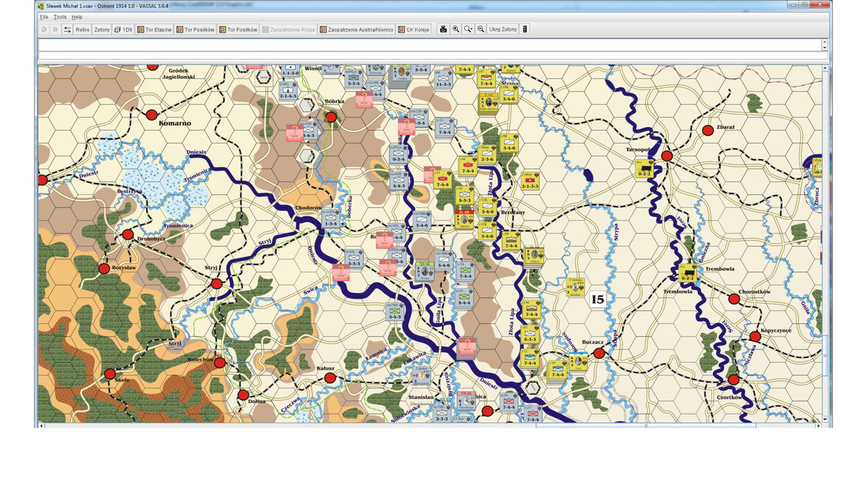Open the Żetony pieces window

pyautogui.click(x=102, y=29)
